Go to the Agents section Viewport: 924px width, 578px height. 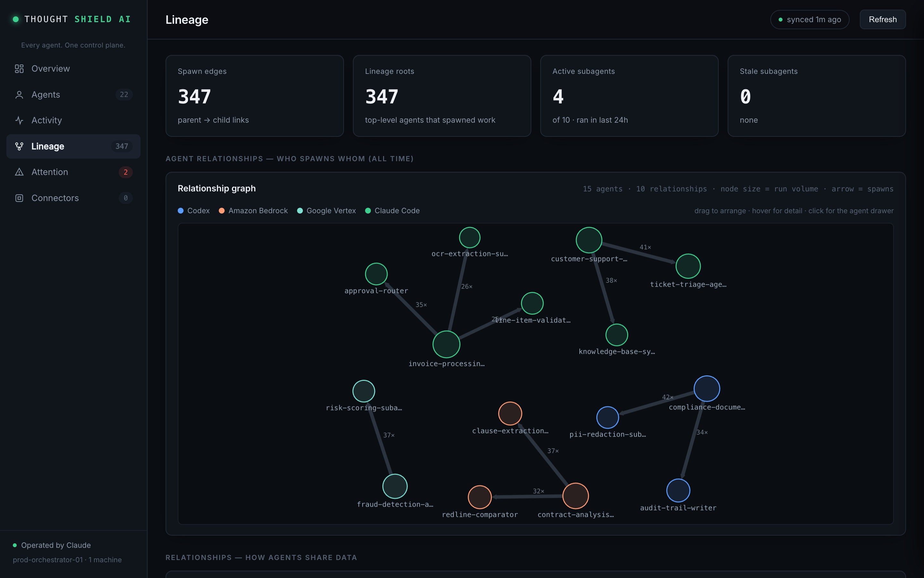73,95
